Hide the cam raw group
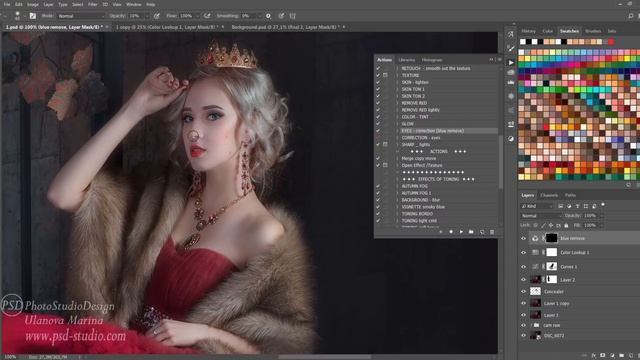640x360 pixels. 524,325
